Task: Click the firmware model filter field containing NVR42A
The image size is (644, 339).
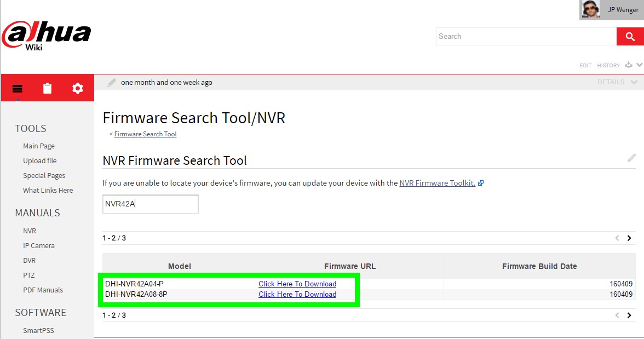Action: (150, 204)
